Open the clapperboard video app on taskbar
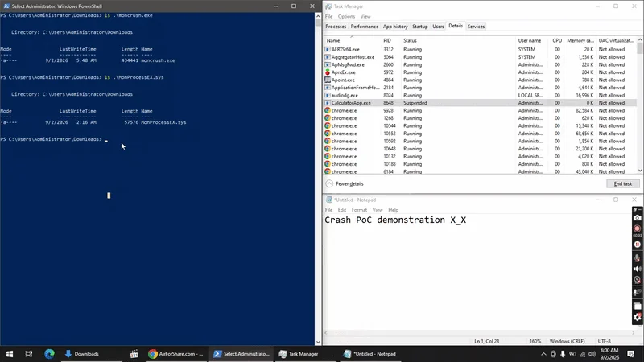This screenshot has width=644, height=362. click(x=134, y=354)
